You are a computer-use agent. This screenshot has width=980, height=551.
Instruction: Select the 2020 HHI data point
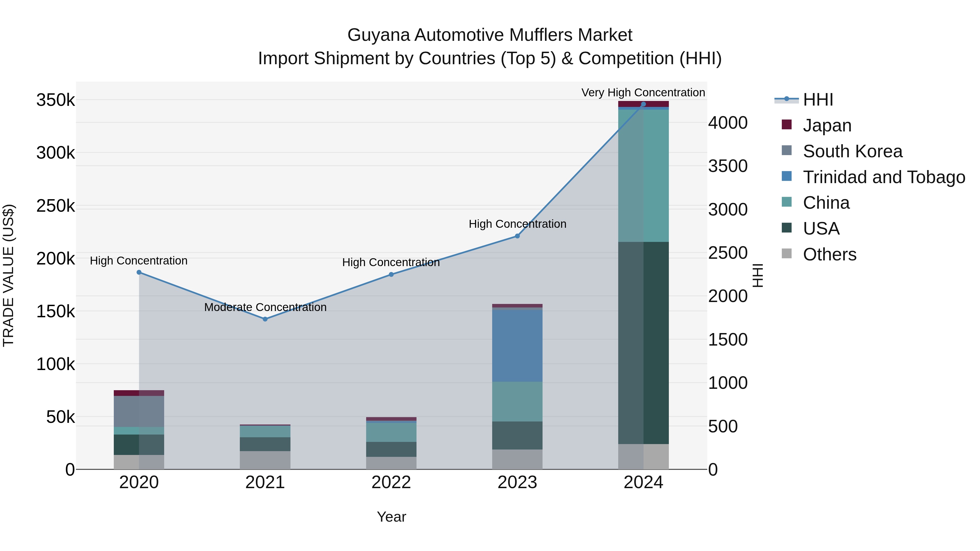(x=139, y=272)
